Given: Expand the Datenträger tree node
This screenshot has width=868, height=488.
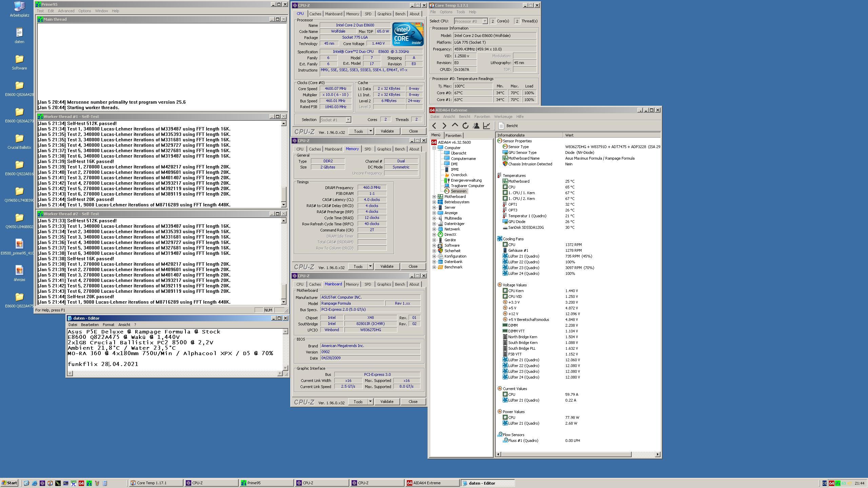Looking at the screenshot, I should click(434, 224).
